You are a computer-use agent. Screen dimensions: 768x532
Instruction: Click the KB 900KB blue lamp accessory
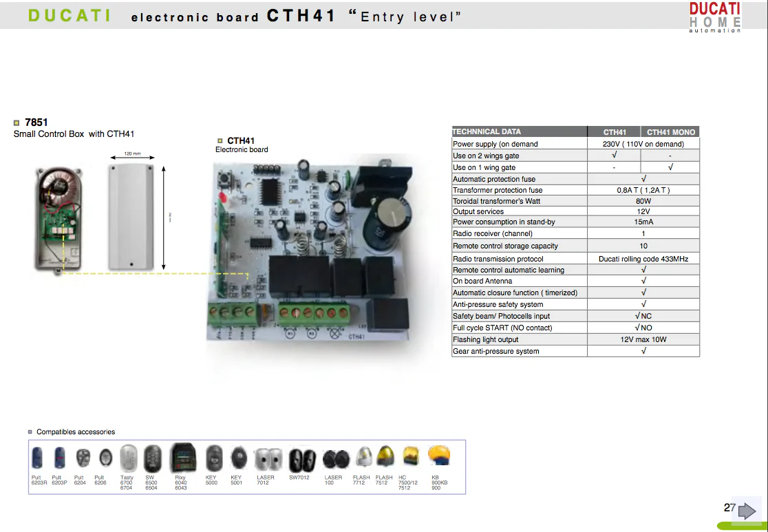439,456
